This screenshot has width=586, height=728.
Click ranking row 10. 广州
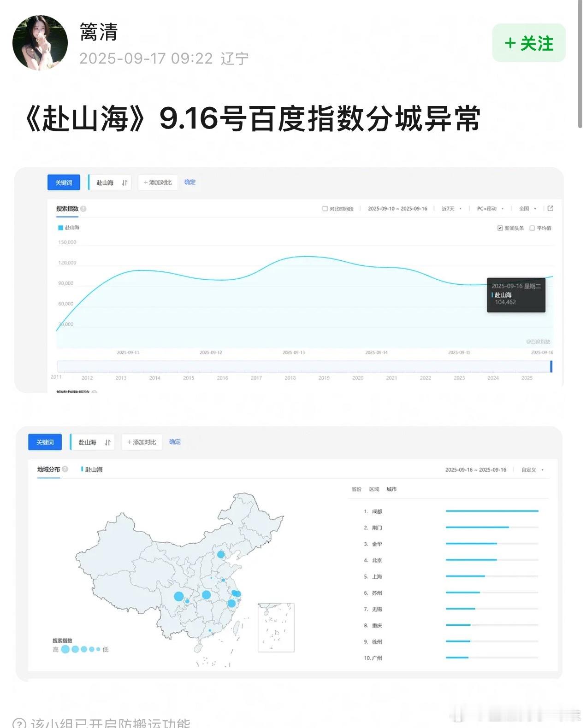tap(451, 658)
